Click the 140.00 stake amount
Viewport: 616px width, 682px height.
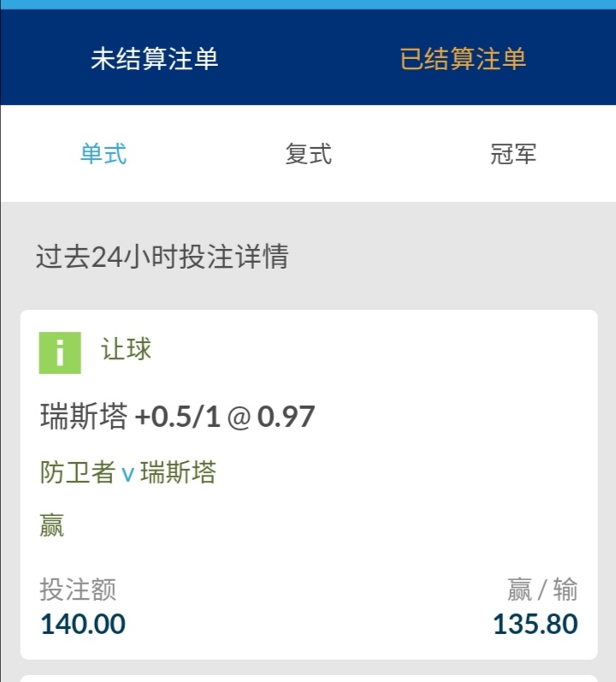coord(83,624)
